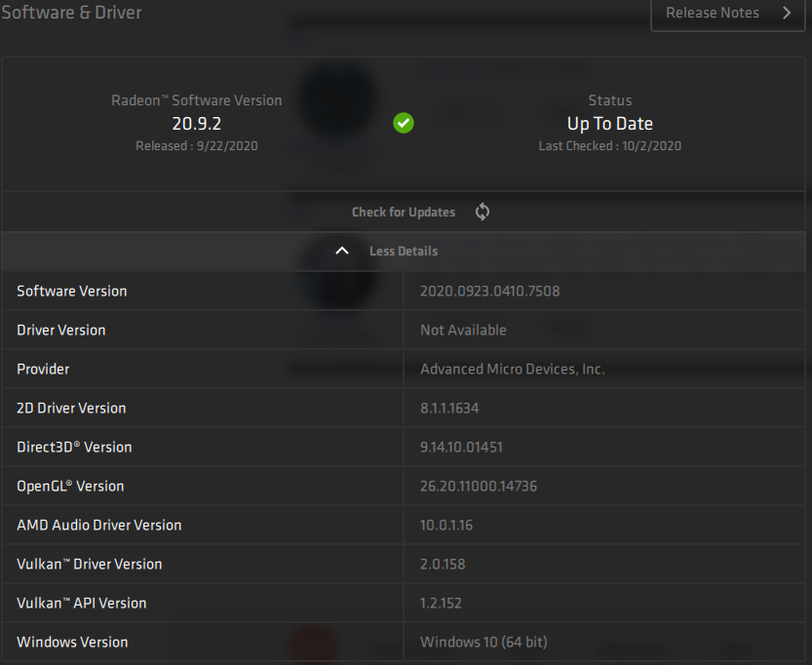Select the Software Version row label
812x665 pixels.
[72, 292]
